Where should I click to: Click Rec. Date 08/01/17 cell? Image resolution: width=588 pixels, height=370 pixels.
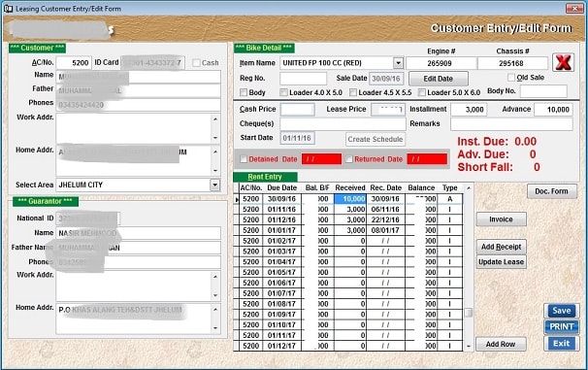tap(385, 230)
